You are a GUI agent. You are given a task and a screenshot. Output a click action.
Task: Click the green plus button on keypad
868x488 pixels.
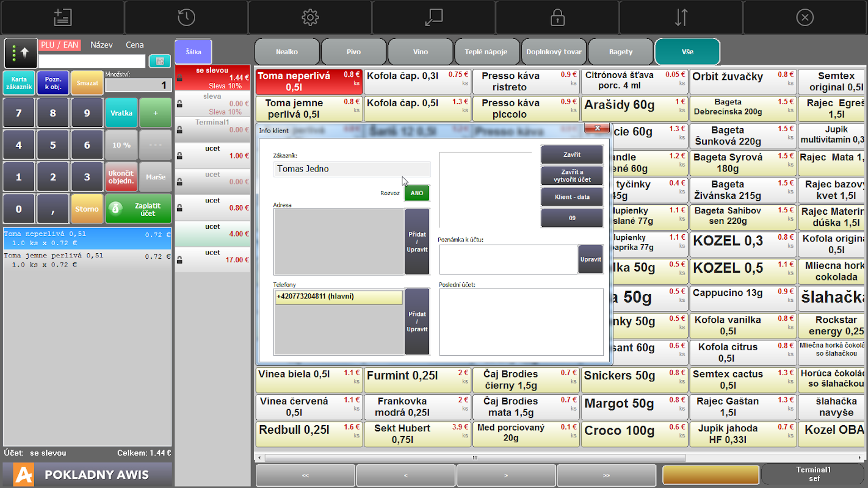156,113
